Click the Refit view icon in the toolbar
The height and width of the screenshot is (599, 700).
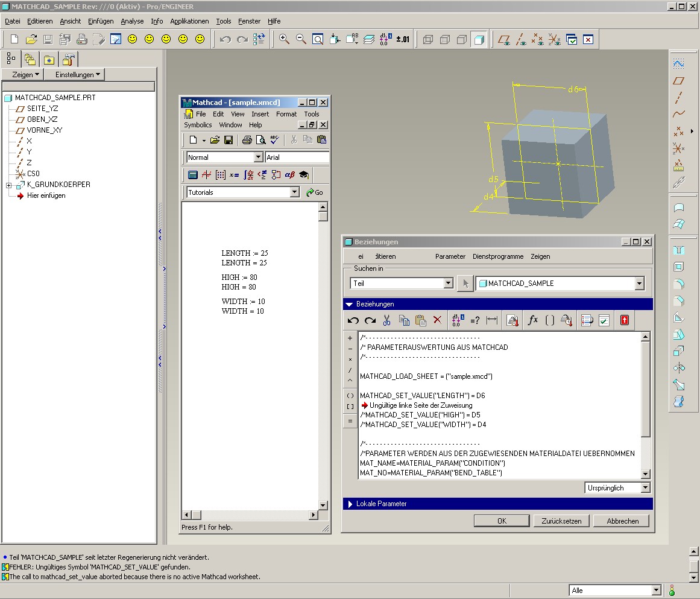tap(318, 39)
